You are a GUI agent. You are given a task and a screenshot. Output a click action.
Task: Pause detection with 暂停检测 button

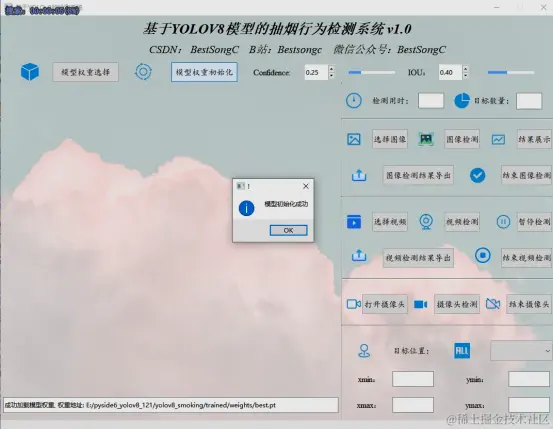click(x=534, y=222)
